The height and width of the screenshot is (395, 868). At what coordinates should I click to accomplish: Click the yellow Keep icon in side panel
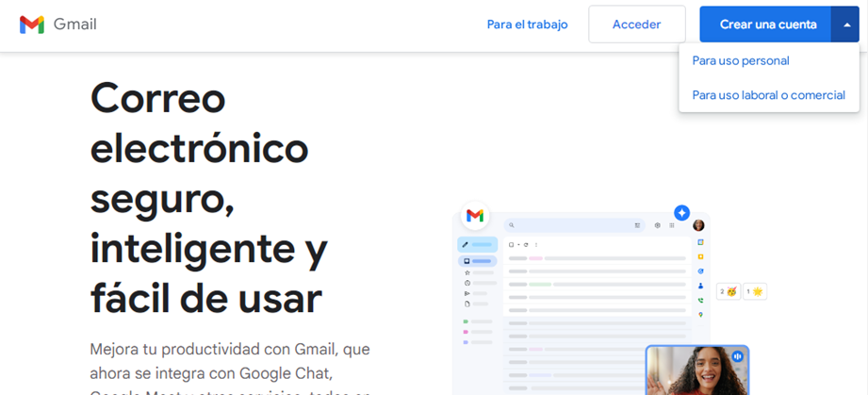(x=700, y=257)
